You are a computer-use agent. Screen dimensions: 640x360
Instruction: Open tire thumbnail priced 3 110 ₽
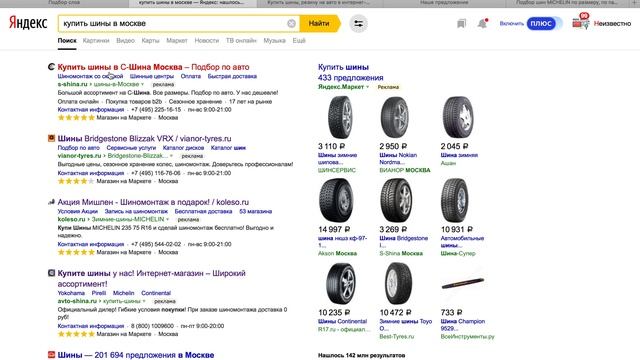click(x=340, y=118)
